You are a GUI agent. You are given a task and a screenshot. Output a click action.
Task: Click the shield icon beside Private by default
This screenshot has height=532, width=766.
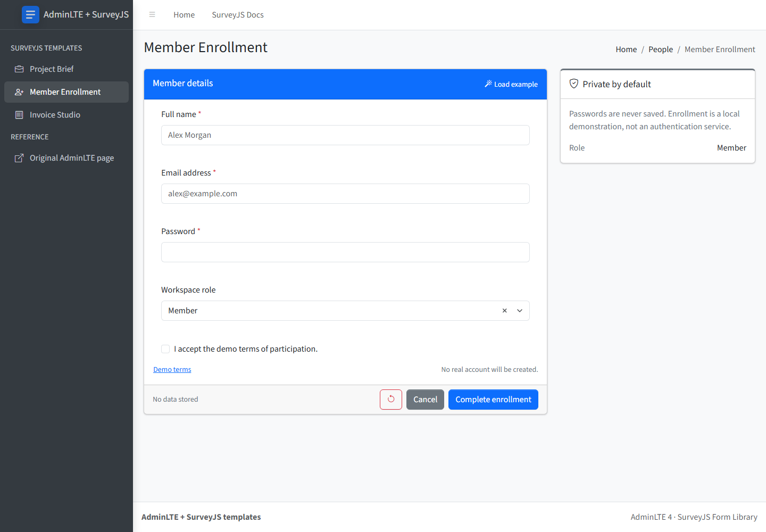point(574,84)
